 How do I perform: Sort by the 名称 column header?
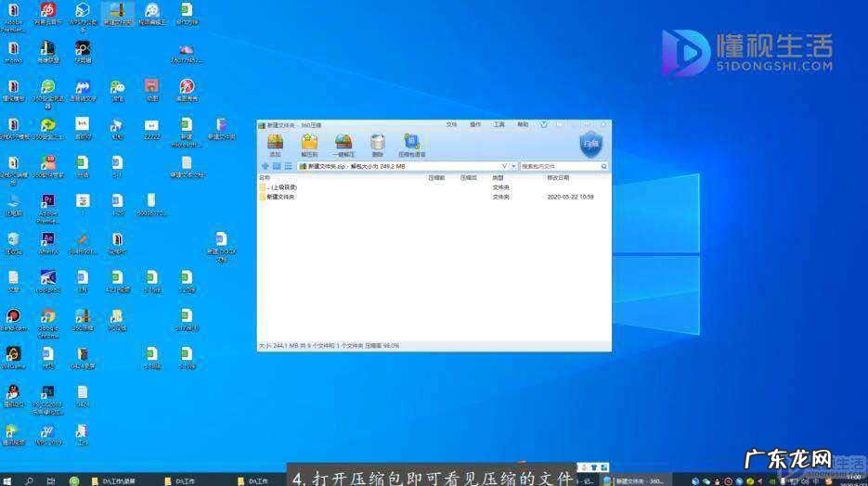click(x=266, y=177)
